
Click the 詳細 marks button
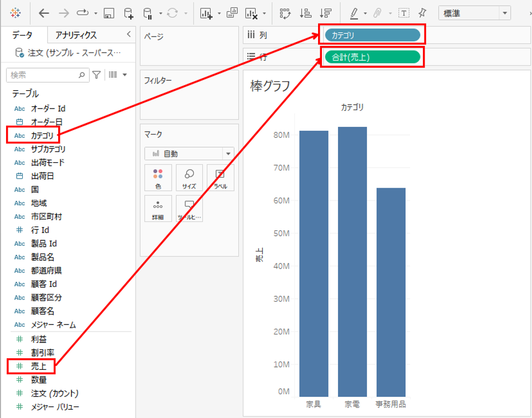pyautogui.click(x=158, y=209)
